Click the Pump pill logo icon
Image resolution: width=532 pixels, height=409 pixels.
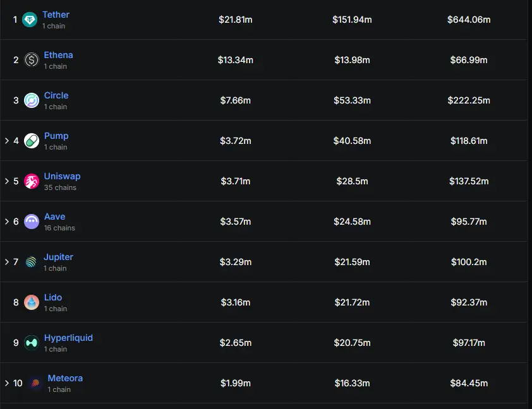[x=32, y=141]
